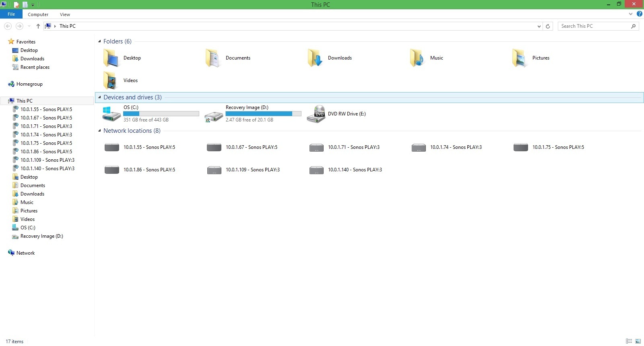Image resolution: width=644 pixels, height=346 pixels.
Task: Open the Documents folder icon in Folders
Action: 213,58
